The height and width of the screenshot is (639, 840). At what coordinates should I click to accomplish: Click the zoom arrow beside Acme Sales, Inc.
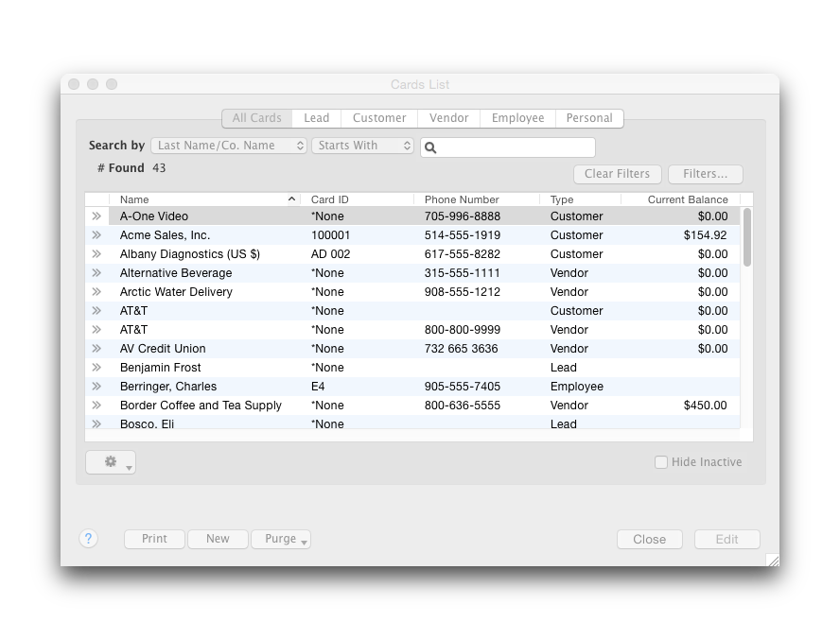click(96, 235)
